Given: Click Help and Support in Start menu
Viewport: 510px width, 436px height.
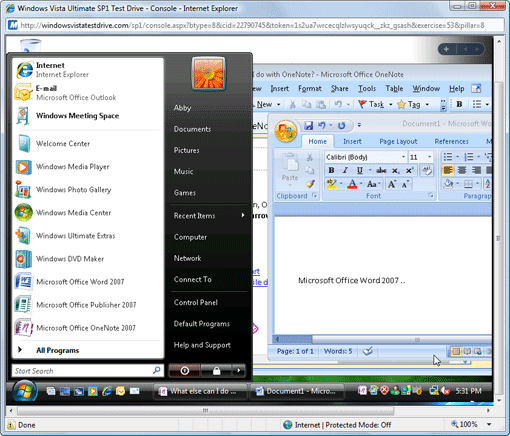Looking at the screenshot, I should (202, 345).
